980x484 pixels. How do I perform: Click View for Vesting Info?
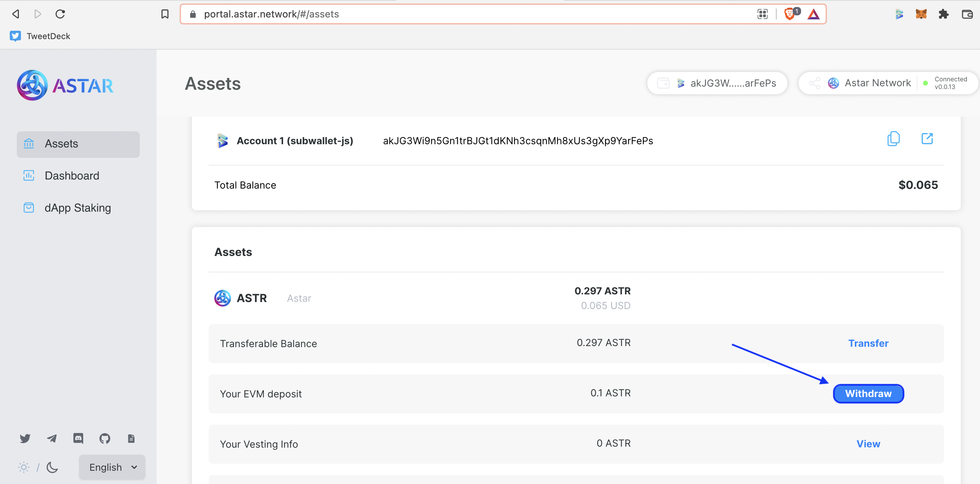(868, 444)
